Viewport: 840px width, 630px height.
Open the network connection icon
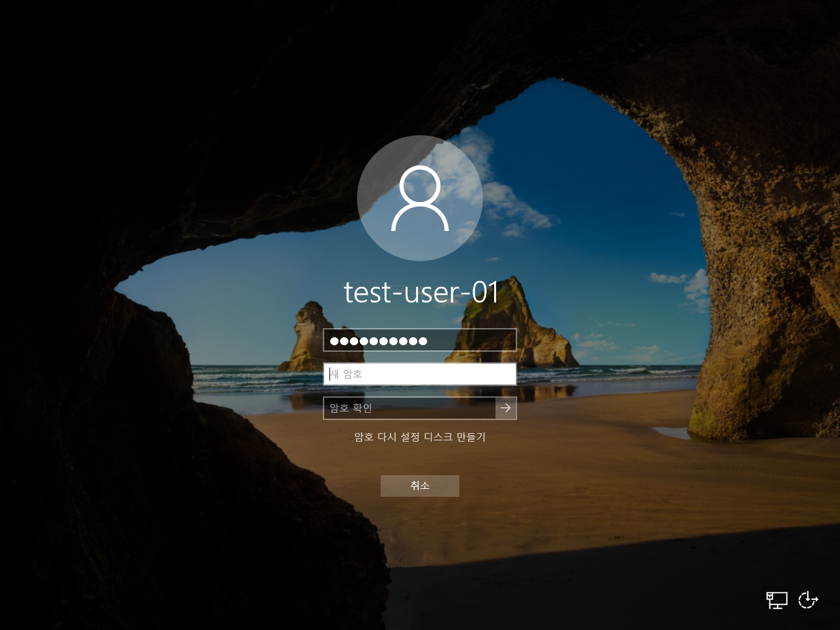pos(777,600)
